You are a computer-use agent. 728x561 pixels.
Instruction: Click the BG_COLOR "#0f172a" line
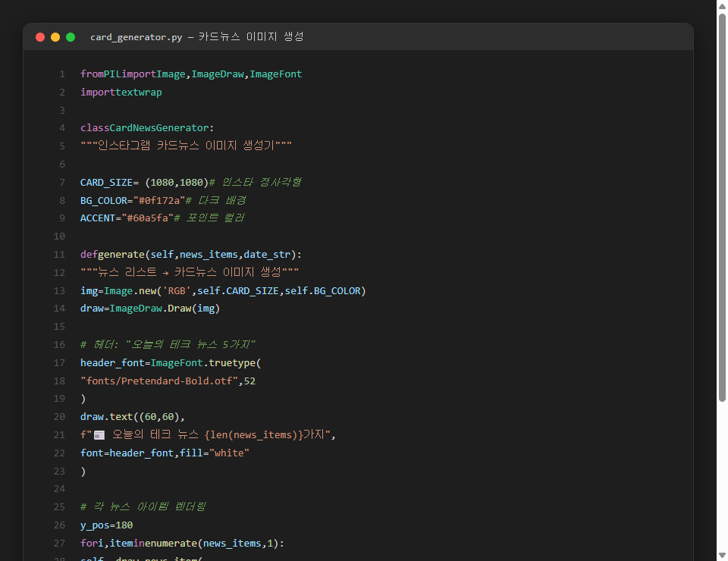click(164, 200)
